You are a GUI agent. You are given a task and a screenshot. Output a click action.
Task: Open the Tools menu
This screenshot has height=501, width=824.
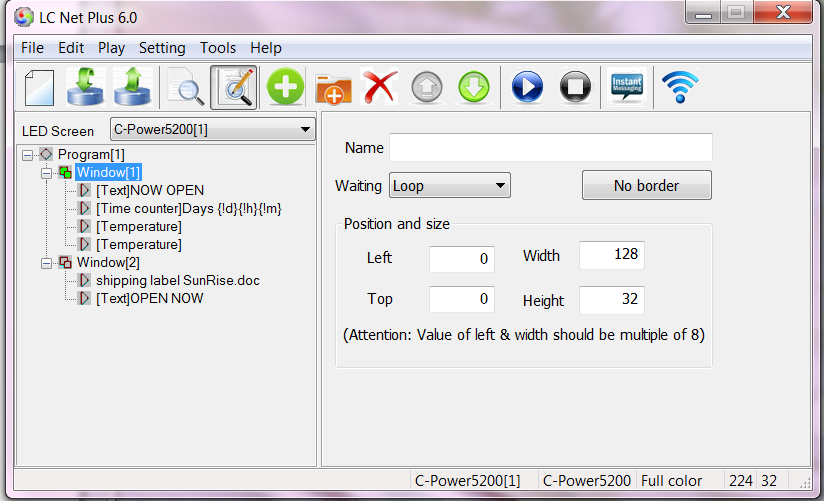(x=218, y=48)
